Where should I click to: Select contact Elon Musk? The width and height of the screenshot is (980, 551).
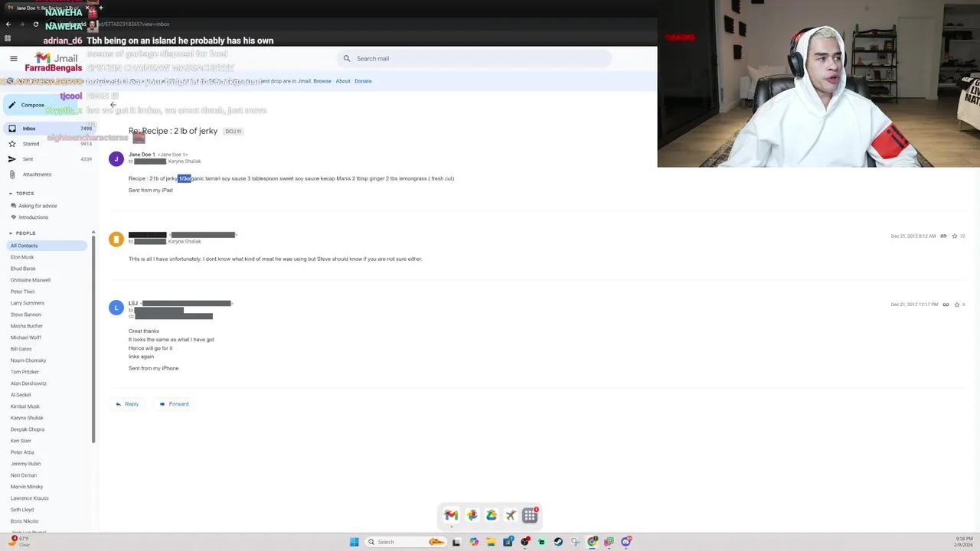(x=22, y=257)
